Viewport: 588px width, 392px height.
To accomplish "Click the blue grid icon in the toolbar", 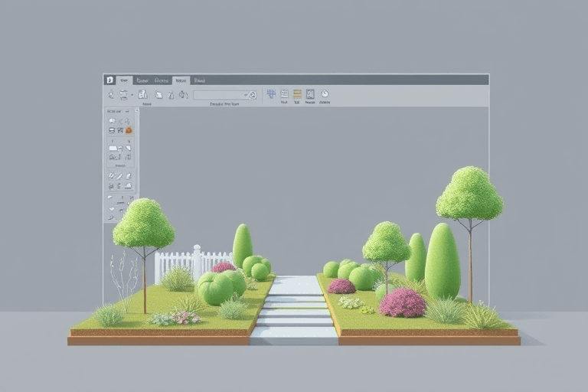I will pyautogui.click(x=270, y=94).
